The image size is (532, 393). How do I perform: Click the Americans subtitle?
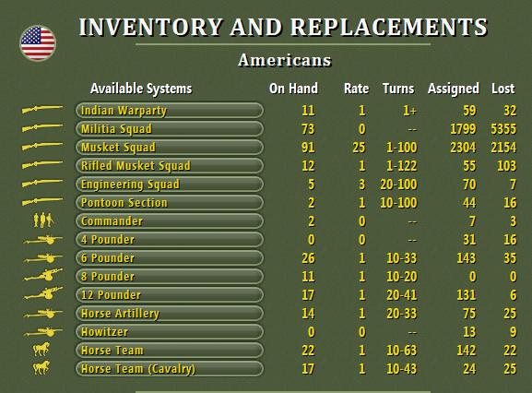click(284, 60)
